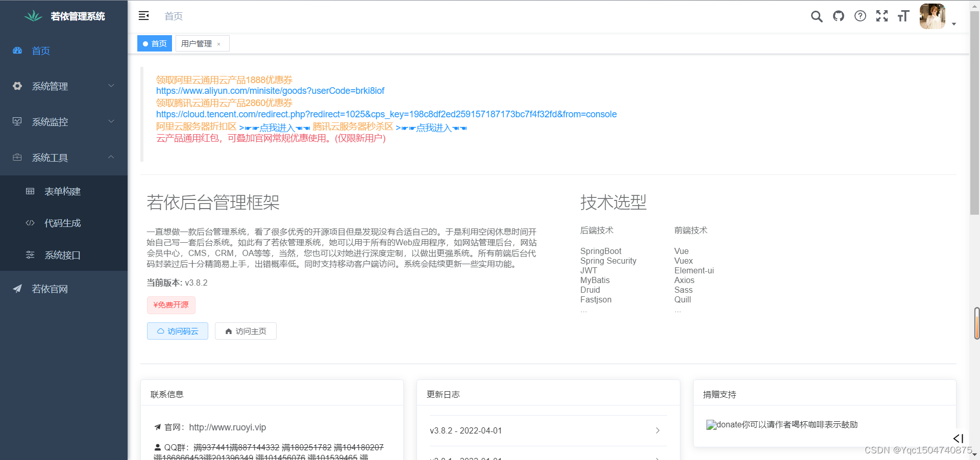980x460 pixels.
Task: Click the 表单构建 grid icon
Action: [x=30, y=191]
